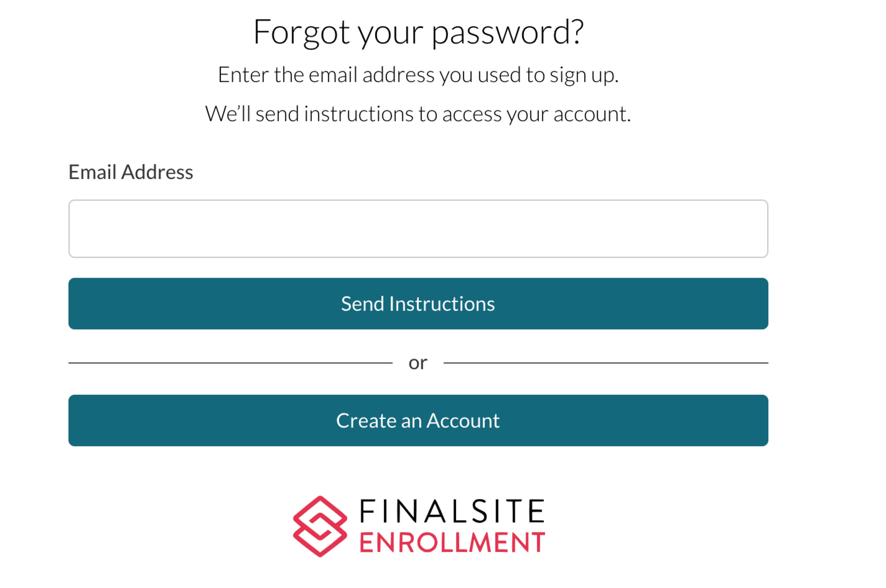Click the word 'Account' on the bottom button
This screenshot has height=588, width=886.
(463, 420)
